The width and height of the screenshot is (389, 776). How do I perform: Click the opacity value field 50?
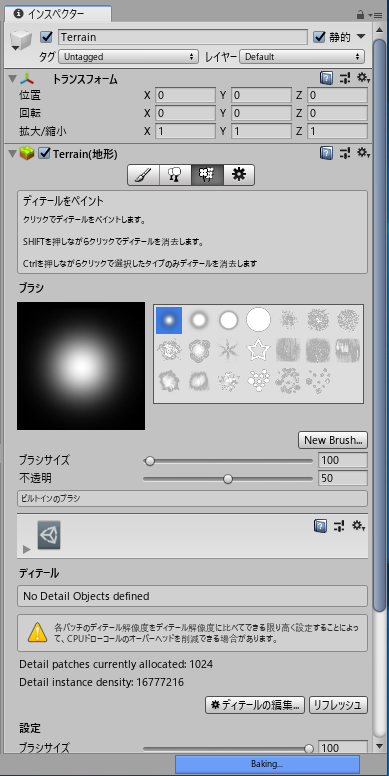coord(343,478)
